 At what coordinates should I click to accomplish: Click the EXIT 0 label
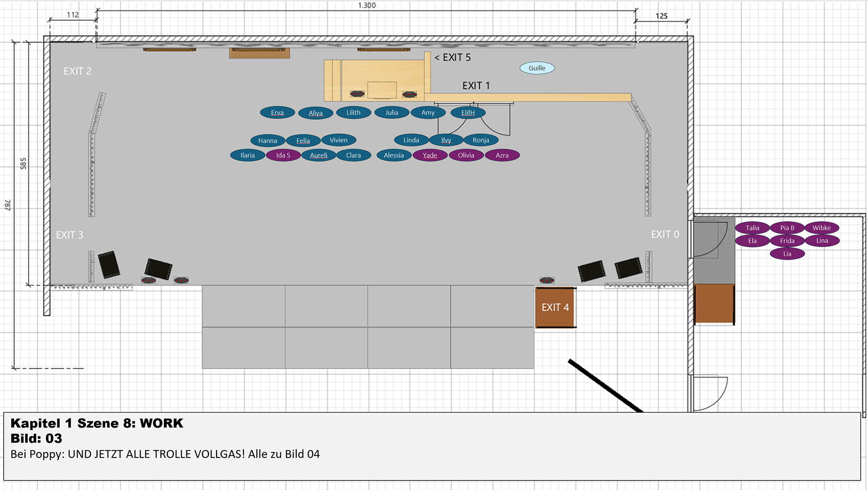click(x=665, y=234)
